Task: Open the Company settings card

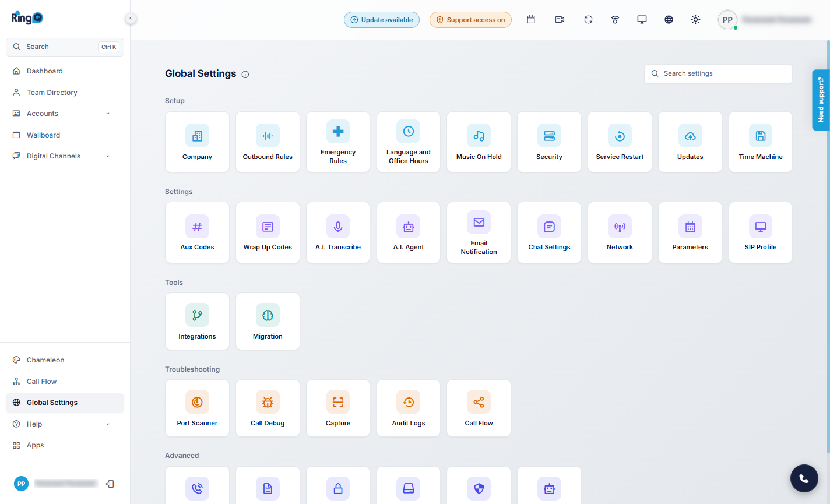Action: click(x=197, y=142)
